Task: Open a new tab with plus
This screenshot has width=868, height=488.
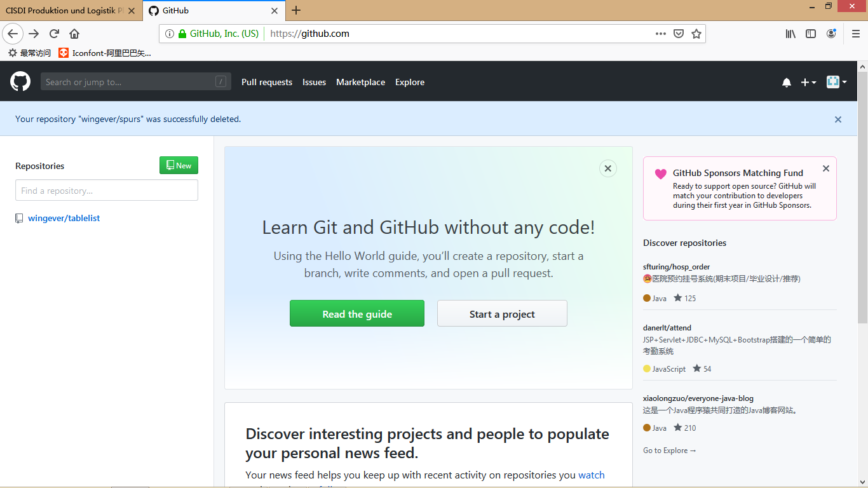Action: click(296, 10)
